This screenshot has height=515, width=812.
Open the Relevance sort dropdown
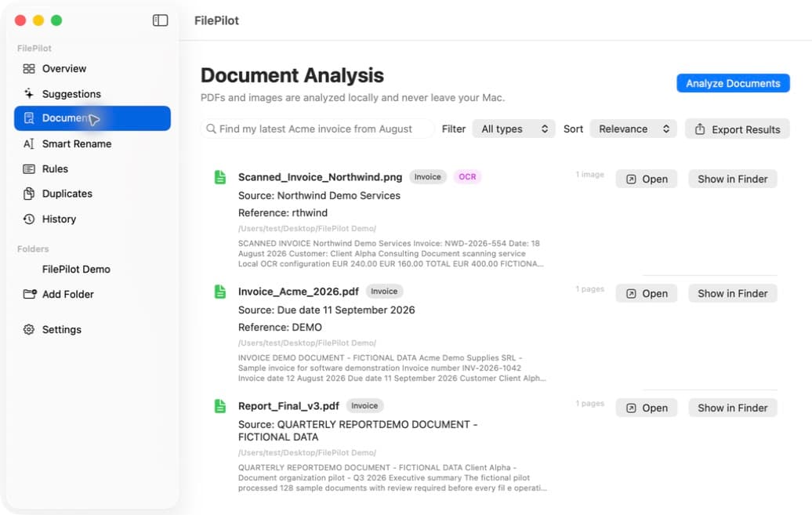[x=633, y=129]
